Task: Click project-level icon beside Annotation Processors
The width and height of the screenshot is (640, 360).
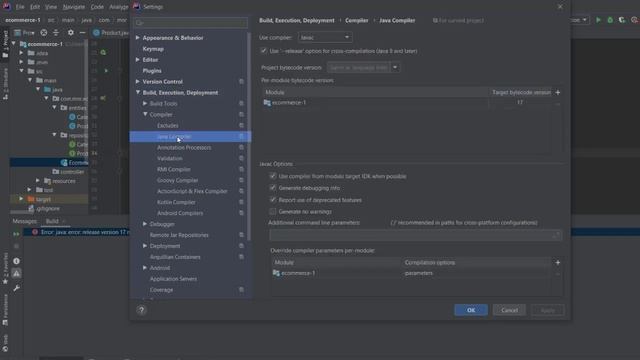Action: [241, 147]
